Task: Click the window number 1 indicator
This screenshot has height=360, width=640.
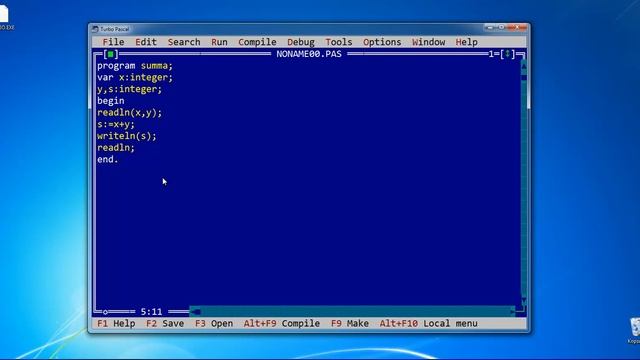Action: click(x=491, y=54)
